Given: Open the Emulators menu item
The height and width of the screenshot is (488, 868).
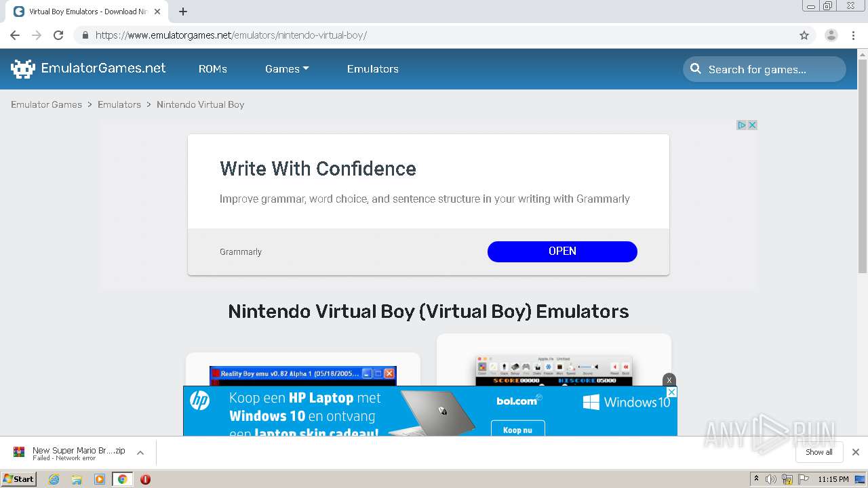Looking at the screenshot, I should 373,69.
